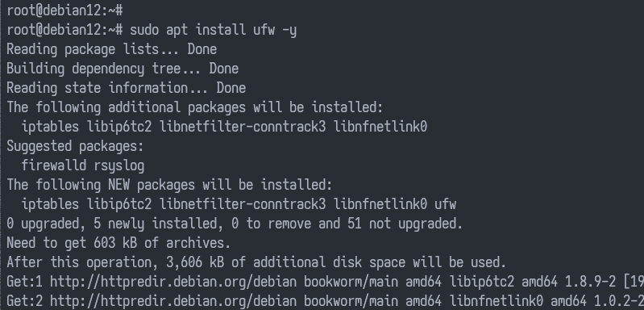
Task: Click 'iptables' in the NEW packages list
Action: [50, 204]
